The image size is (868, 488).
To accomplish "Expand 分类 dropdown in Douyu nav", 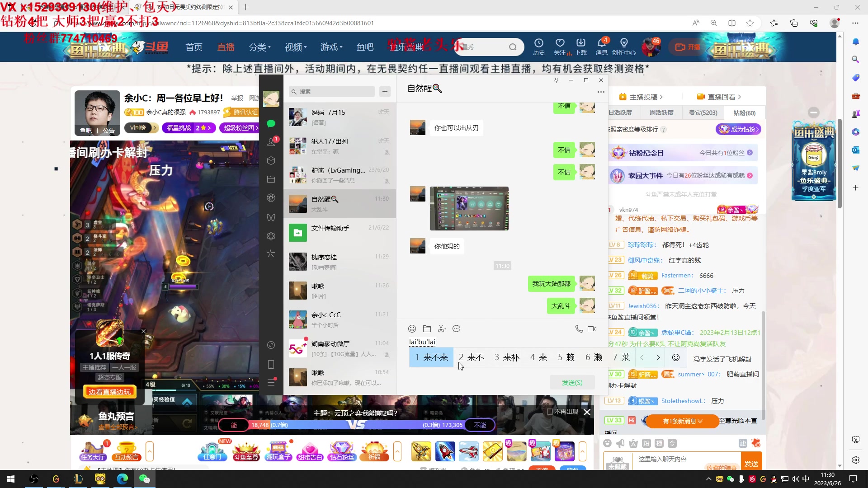I will tap(259, 47).
